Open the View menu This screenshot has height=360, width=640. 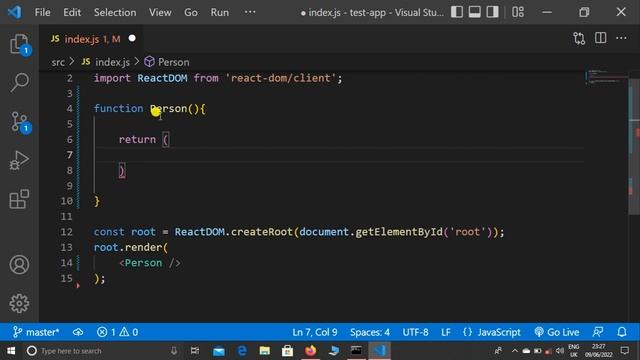coord(160,12)
